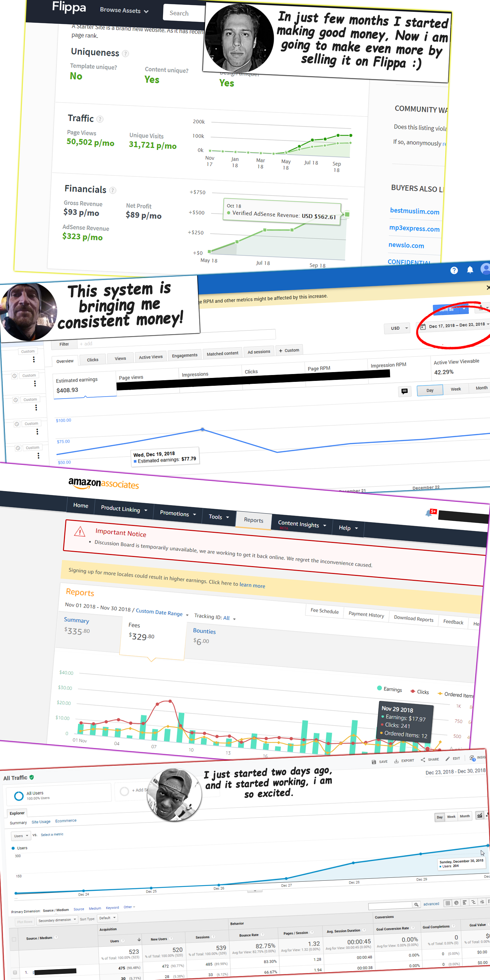Open the bestmuslim.com link
This screenshot has width=490, height=980.
pyautogui.click(x=414, y=211)
